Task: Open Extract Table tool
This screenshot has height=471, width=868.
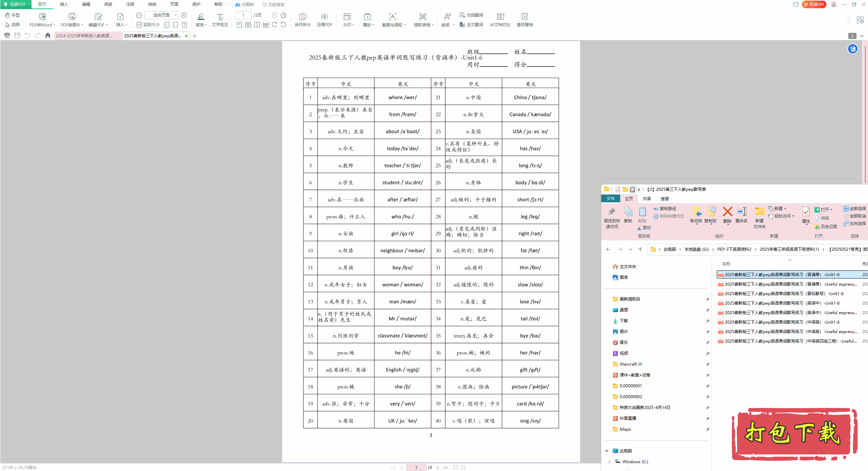Action: tap(423, 20)
